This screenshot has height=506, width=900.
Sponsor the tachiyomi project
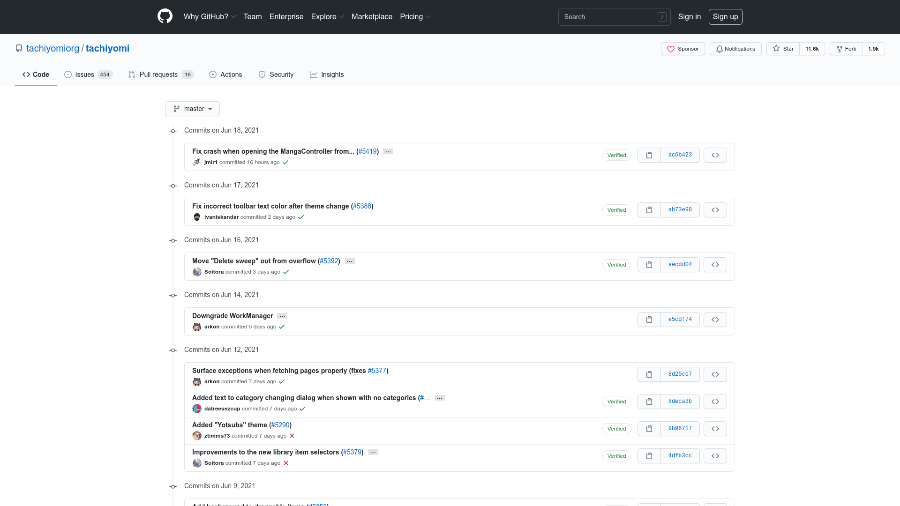683,48
